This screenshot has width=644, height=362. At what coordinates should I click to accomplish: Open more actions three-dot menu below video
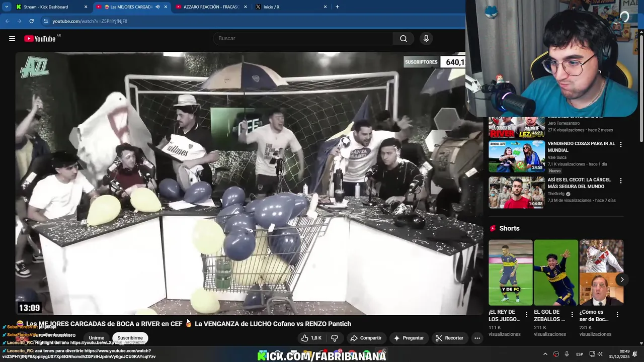(x=477, y=338)
